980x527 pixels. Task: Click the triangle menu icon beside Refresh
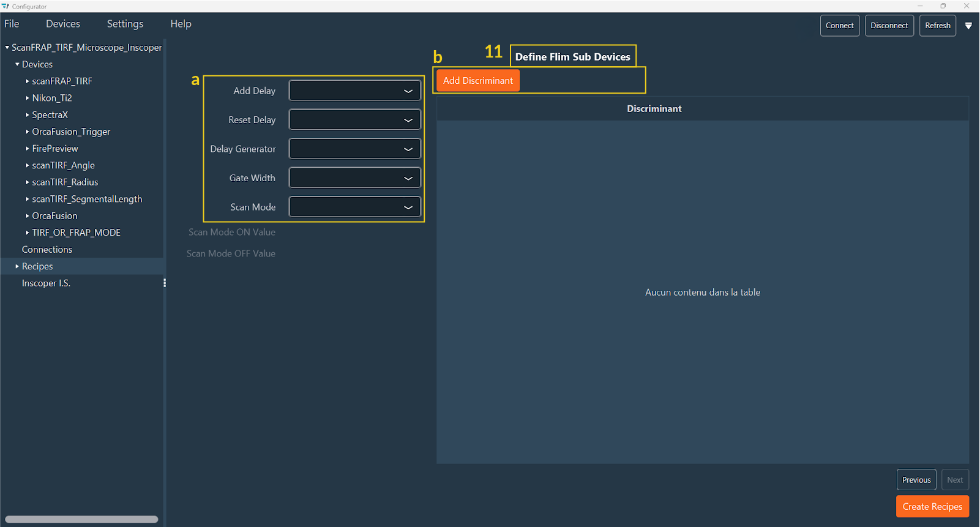(968, 26)
